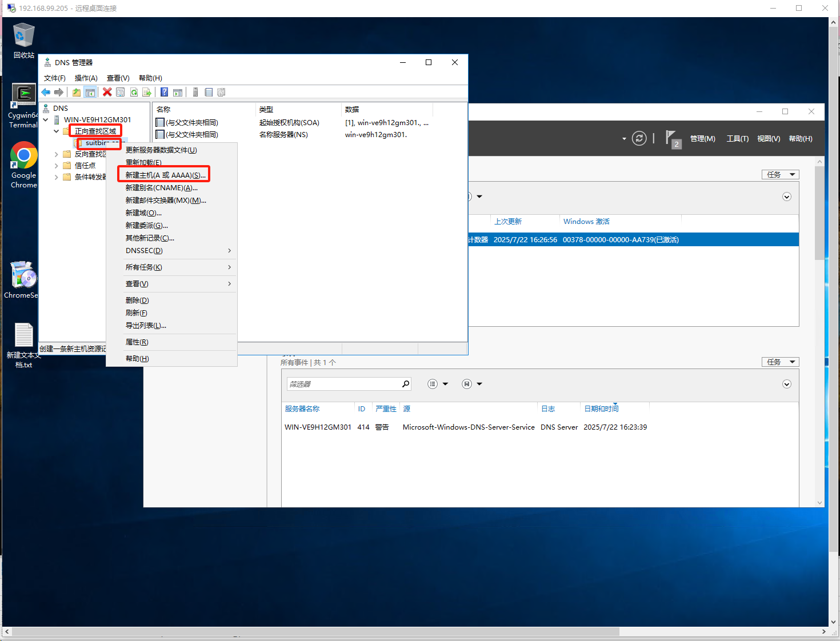Collapse the WIN-VE9H12GM301 server node
Screen dimensions: 840x641
46,119
